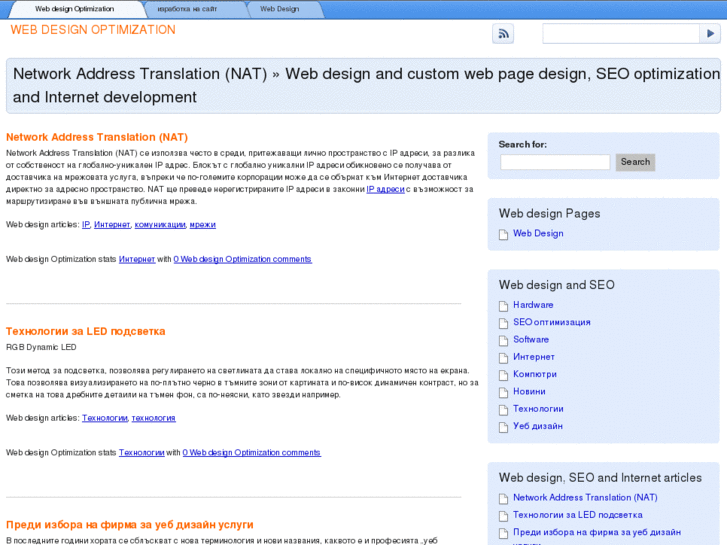Open sidebar Технологии за LED подсветка link
727x545 pixels.
click(x=578, y=515)
